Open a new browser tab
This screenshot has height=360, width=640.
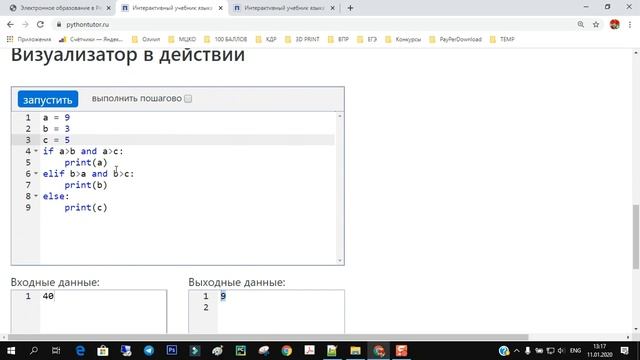350,8
